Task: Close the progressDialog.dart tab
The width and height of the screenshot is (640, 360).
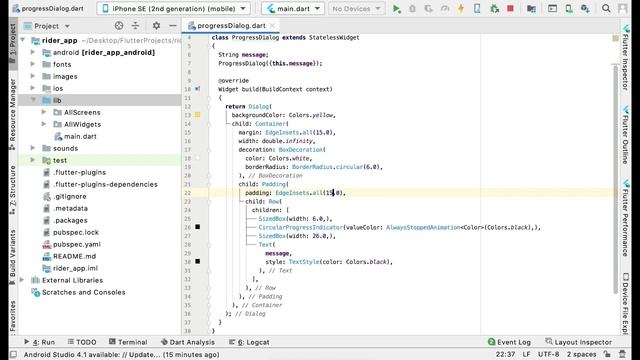Action: point(272,26)
